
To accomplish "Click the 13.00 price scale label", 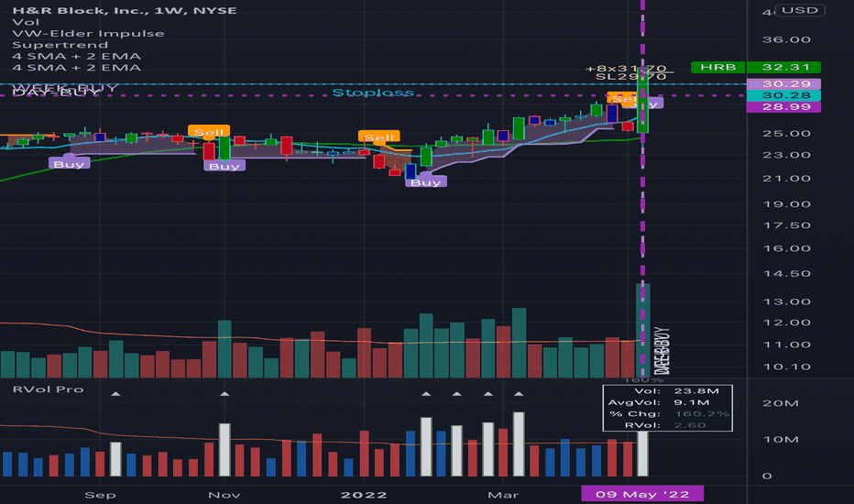I will (786, 301).
